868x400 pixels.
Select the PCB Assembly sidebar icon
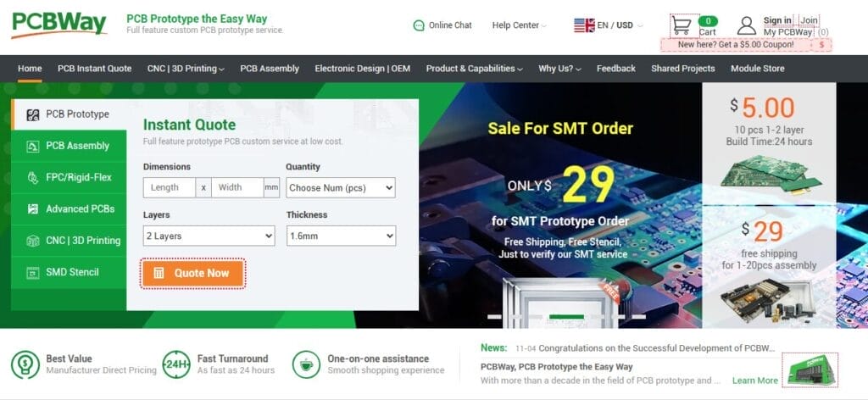pyautogui.click(x=33, y=146)
